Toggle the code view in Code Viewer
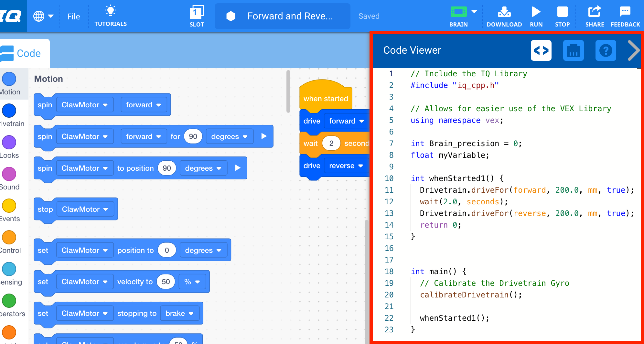The width and height of the screenshot is (644, 344). tap(541, 50)
